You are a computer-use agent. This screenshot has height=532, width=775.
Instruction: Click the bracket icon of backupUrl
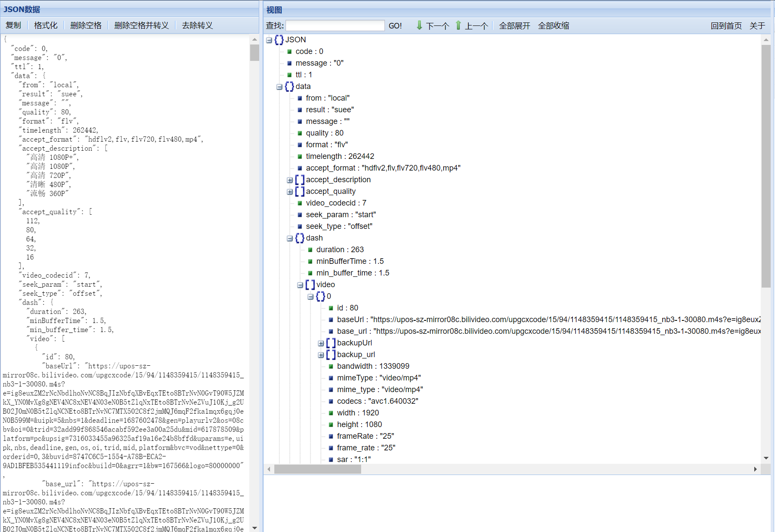pyautogui.click(x=331, y=343)
